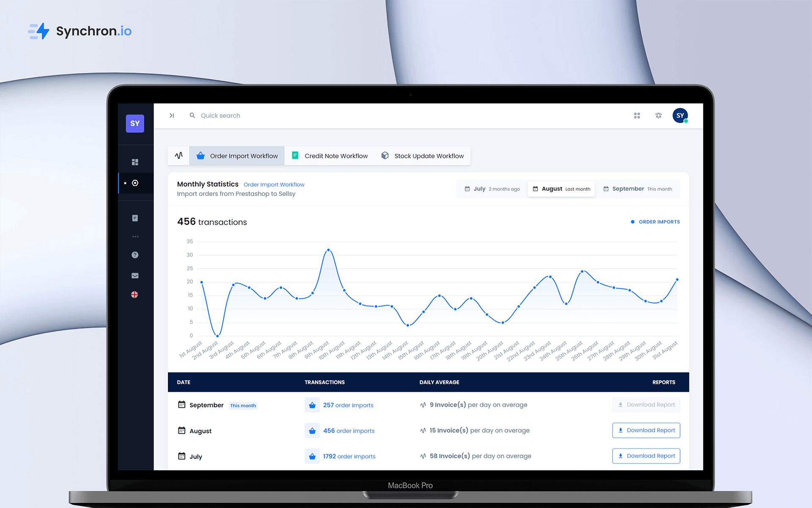Open the apps grid icon in header
Image resolution: width=812 pixels, height=508 pixels.
click(x=637, y=116)
